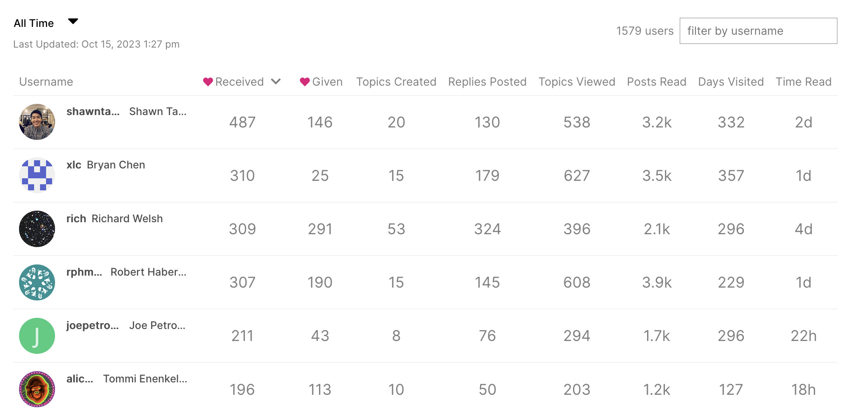Image resolution: width=868 pixels, height=413 pixels.
Task: Sort by the Time Read header
Action: click(803, 82)
